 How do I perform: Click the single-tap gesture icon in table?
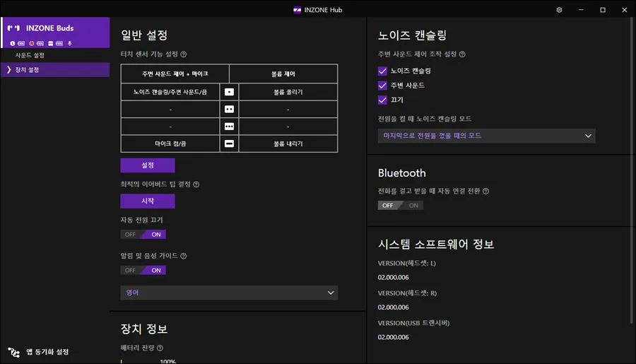229,92
